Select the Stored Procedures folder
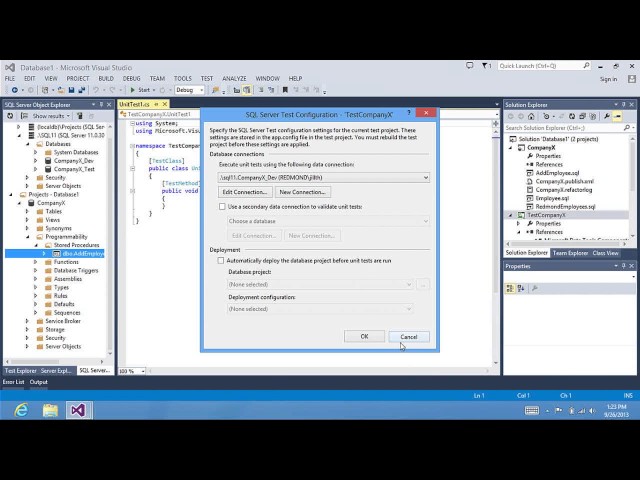The image size is (640, 480). (76, 245)
